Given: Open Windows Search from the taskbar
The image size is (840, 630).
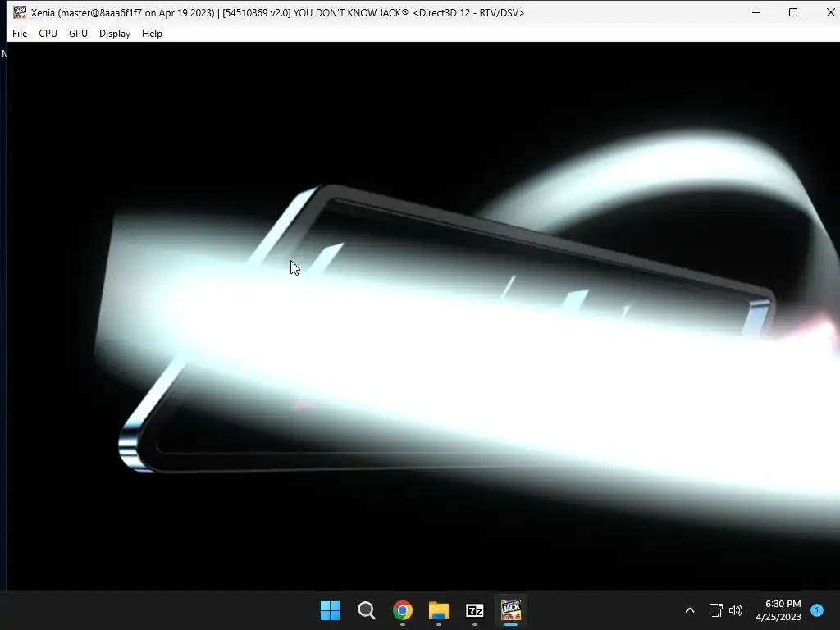Looking at the screenshot, I should (x=367, y=610).
